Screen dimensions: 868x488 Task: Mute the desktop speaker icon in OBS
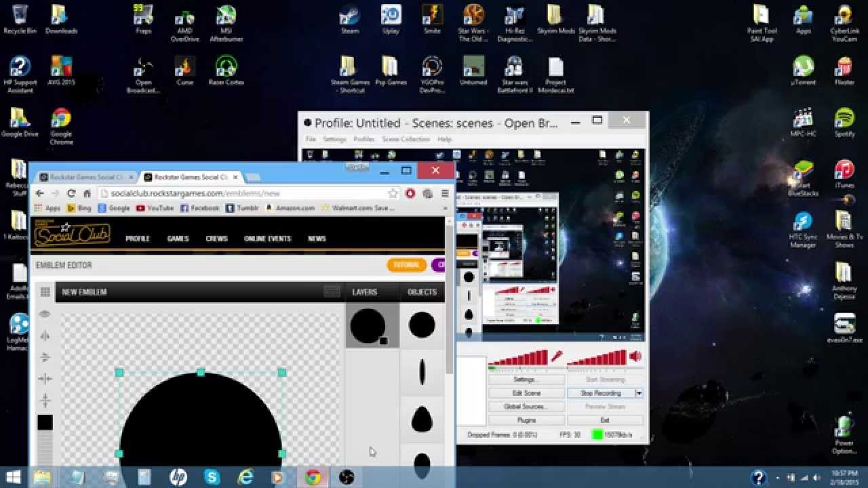[635, 356]
